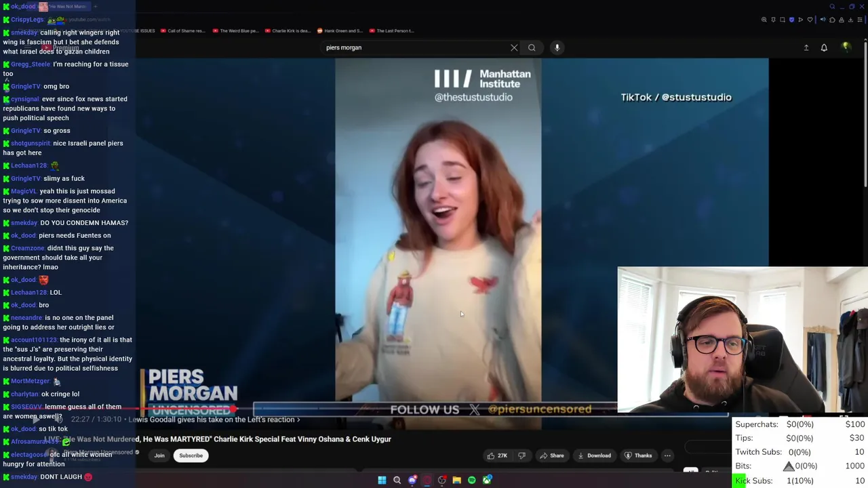Open the browser easy setup menu icon
The height and width of the screenshot is (488, 868).
point(860,20)
